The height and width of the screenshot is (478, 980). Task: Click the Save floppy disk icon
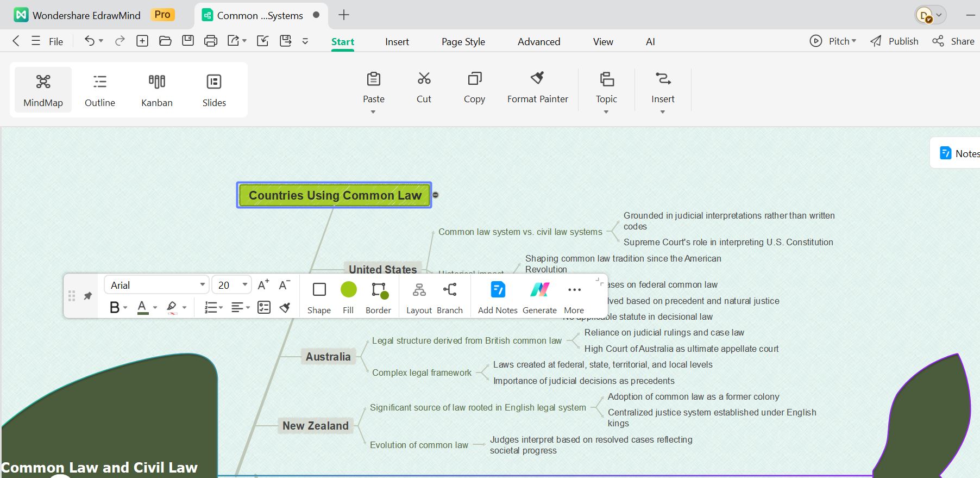[188, 41]
